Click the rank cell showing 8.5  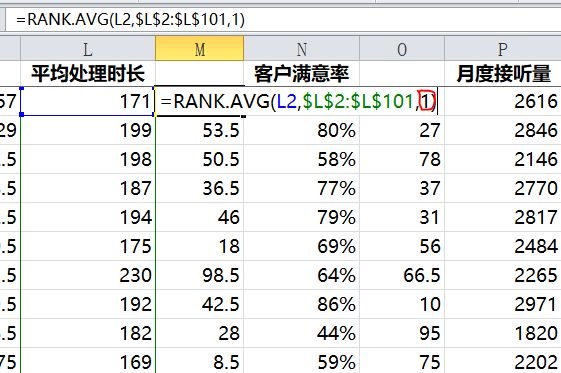coord(200,360)
